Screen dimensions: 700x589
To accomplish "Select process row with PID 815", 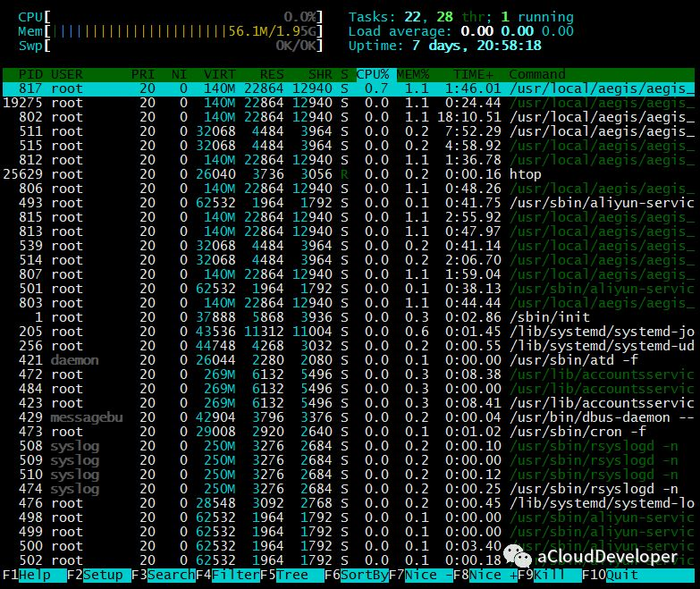I will coord(349,217).
